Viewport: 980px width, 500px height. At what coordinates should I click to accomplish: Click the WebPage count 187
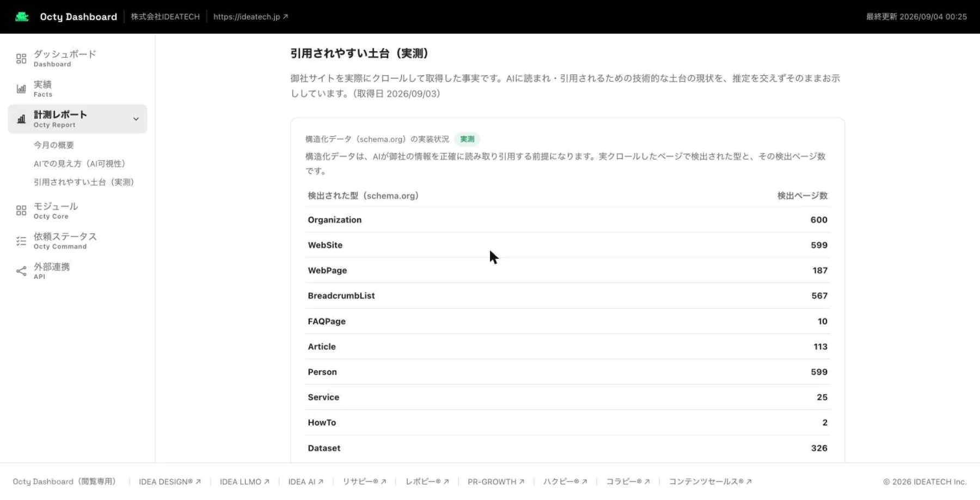point(820,270)
